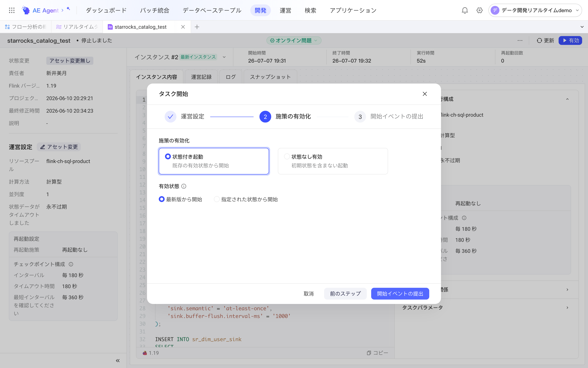588x368 pixels.
Task: Click 開始イベントの提出 submit button
Action: tap(400, 293)
